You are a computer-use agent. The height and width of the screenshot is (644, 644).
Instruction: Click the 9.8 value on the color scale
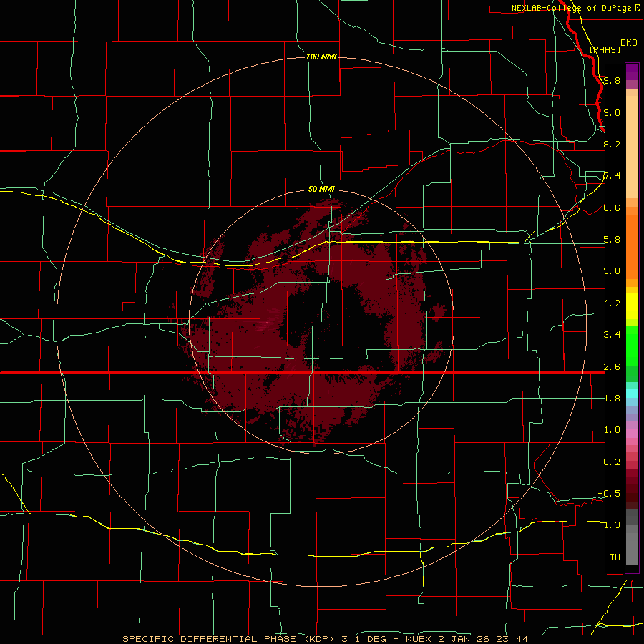612,80
